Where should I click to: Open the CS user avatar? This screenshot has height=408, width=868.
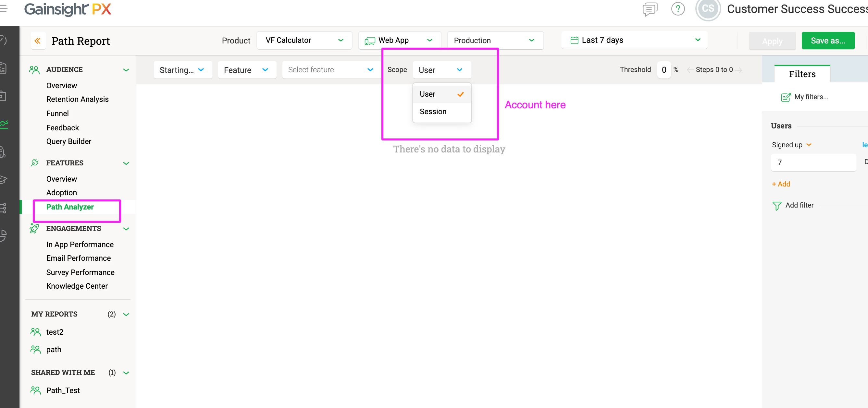(x=708, y=9)
